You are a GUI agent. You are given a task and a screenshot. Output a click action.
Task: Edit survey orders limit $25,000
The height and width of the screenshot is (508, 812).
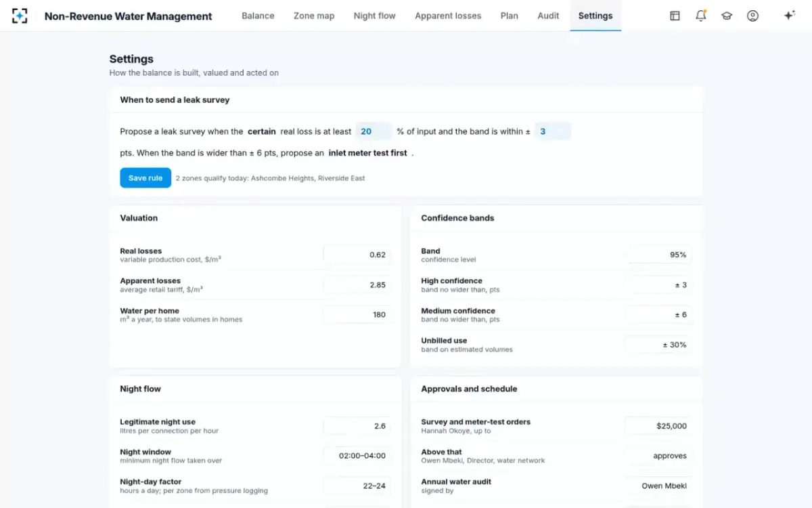click(658, 426)
